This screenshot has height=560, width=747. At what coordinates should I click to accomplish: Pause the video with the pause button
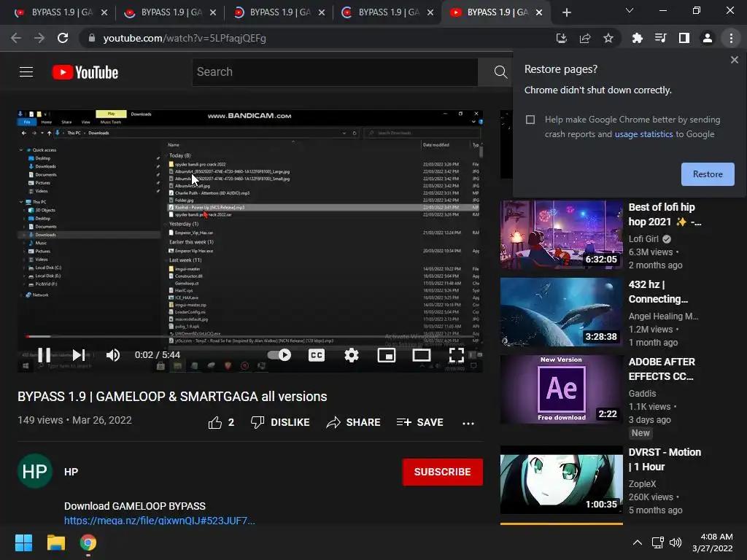coord(44,355)
